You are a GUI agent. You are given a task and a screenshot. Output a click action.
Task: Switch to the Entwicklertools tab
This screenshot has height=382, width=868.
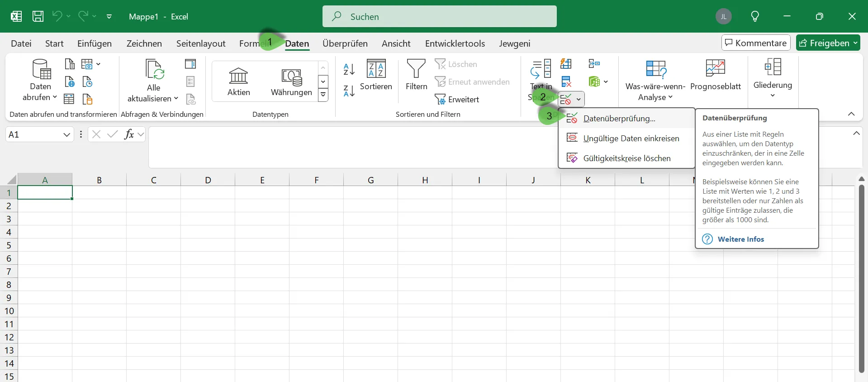(455, 43)
